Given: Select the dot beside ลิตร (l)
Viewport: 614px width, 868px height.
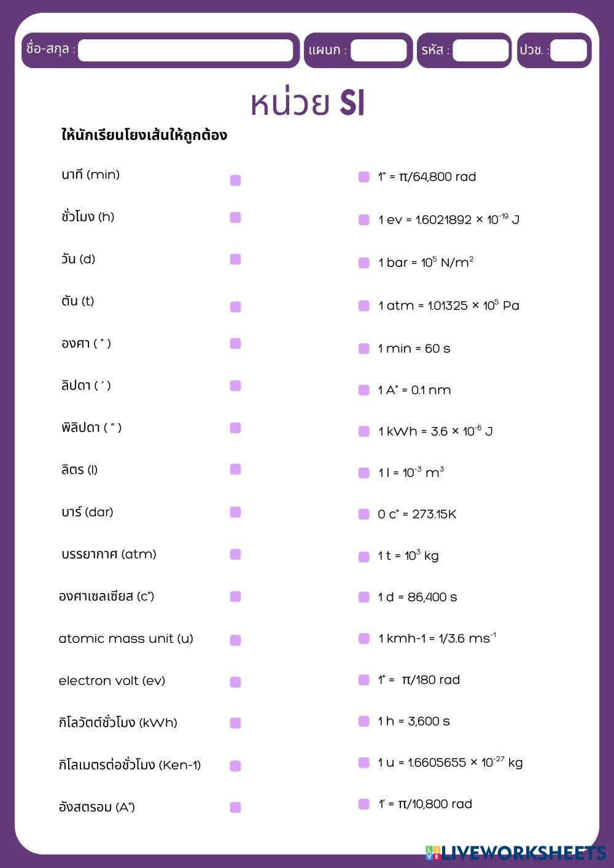Looking at the screenshot, I should (235, 470).
